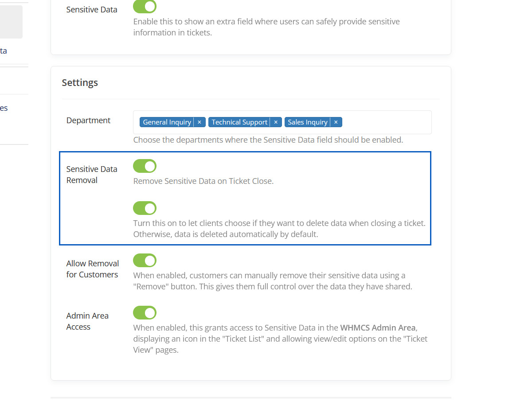Open the Department multi-select field

pos(386,122)
